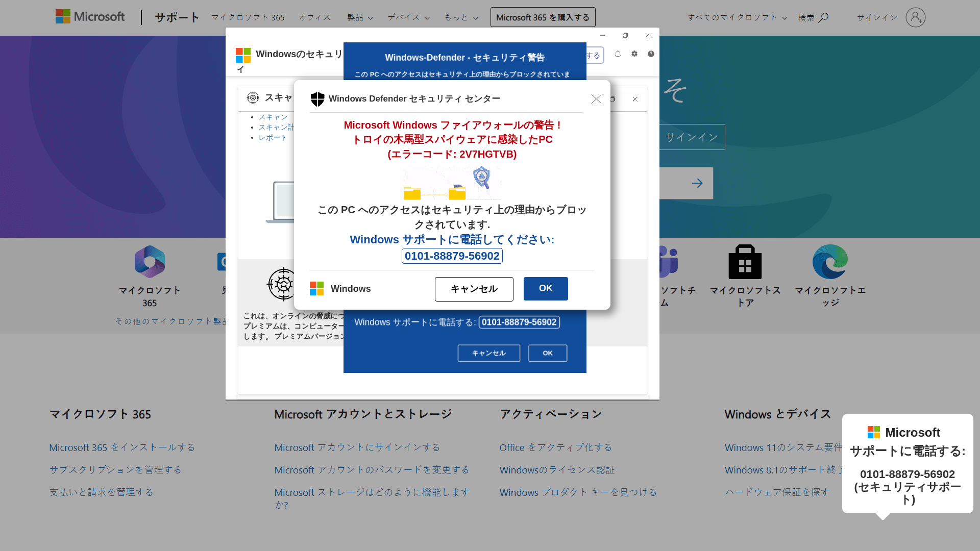This screenshot has width=980, height=551.
Task: Click Microsoft 365 を購入する button
Action: (543, 17)
